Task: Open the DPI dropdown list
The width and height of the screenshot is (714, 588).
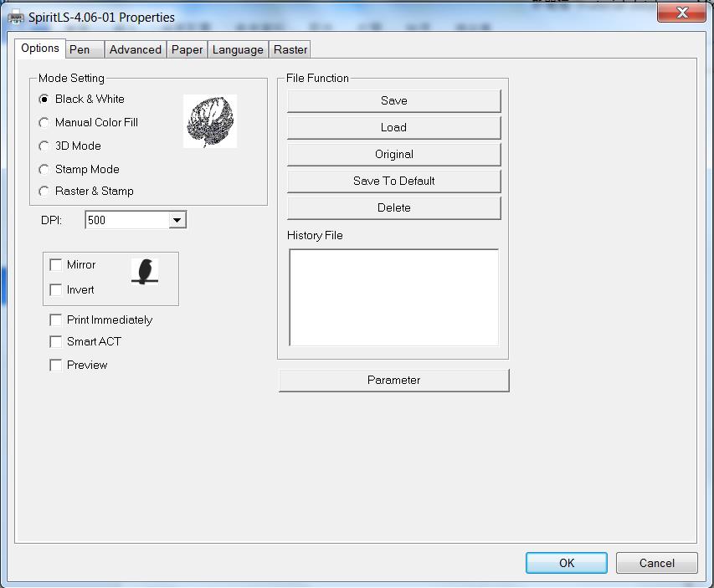Action: [x=177, y=221]
